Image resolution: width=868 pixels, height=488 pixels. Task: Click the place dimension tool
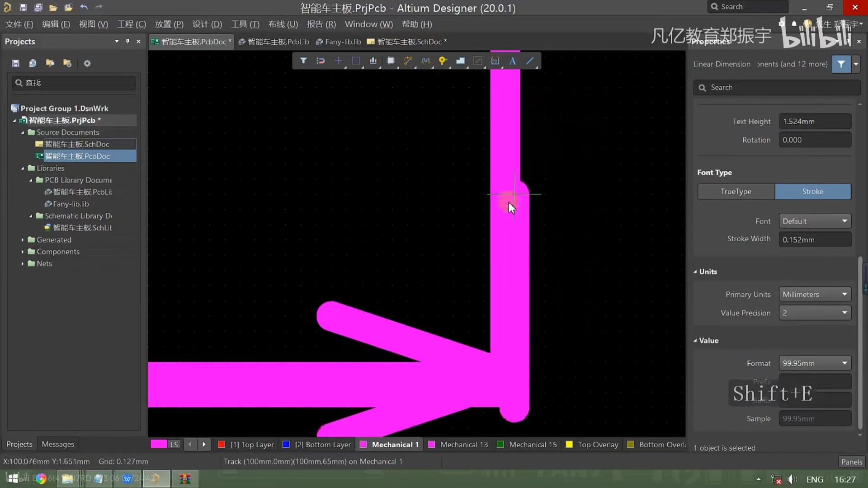495,61
